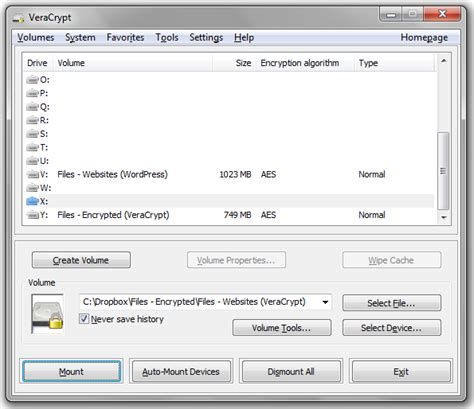Click the drive list scroll down arrow
Screen dimensions: 474x409
(x=443, y=217)
